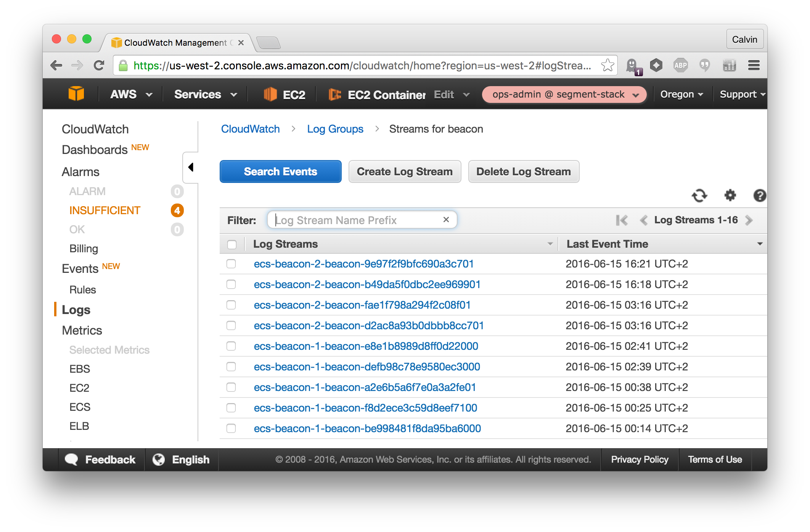Viewport: 810px width, 532px height.
Task: Open the Chrome hamburger menu
Action: click(x=754, y=66)
